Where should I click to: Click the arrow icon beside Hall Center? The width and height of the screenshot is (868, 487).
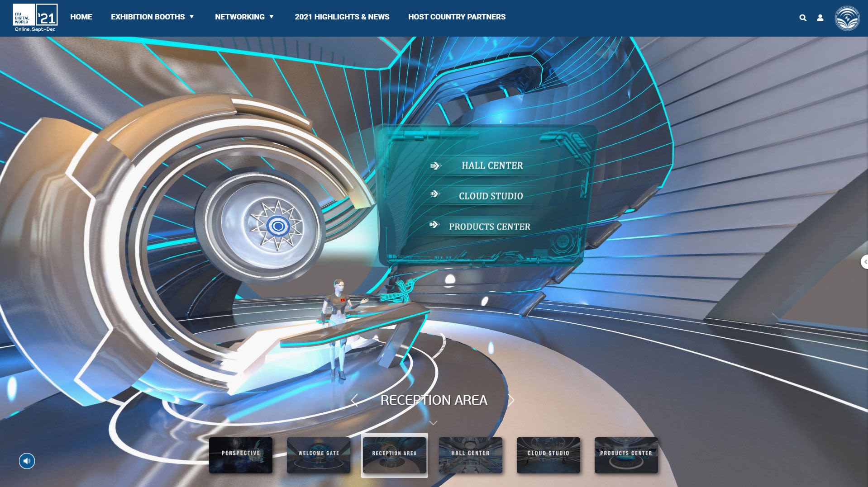[435, 166]
